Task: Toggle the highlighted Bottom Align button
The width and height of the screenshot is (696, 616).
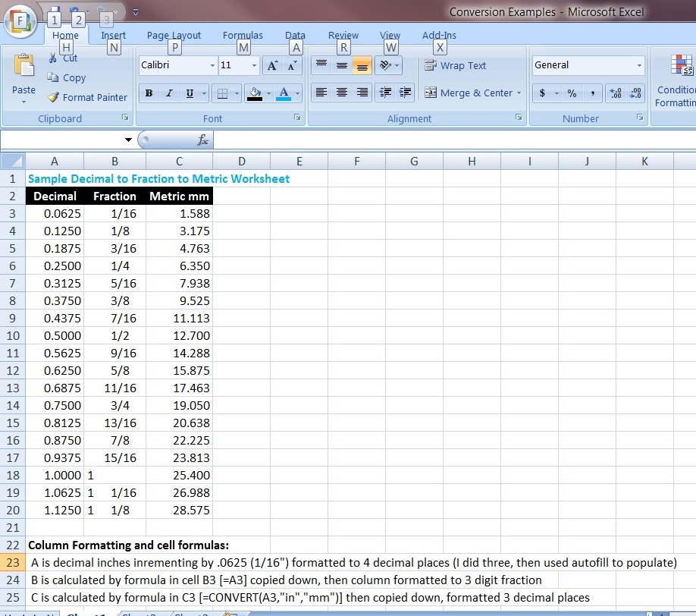Action: (362, 66)
